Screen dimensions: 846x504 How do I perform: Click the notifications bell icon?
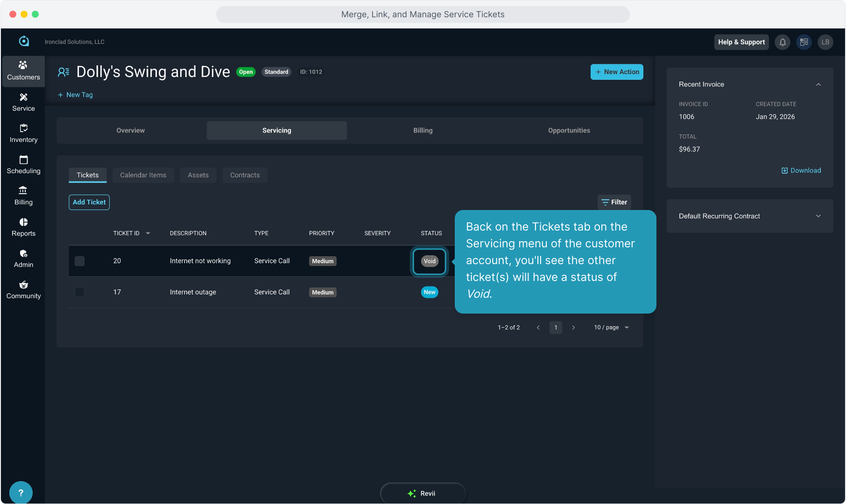click(x=783, y=42)
